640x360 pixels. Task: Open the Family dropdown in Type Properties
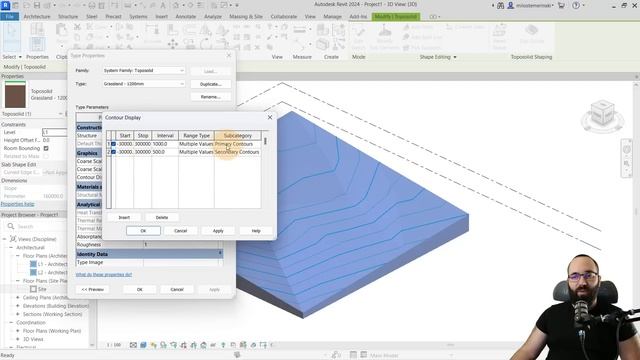144,71
